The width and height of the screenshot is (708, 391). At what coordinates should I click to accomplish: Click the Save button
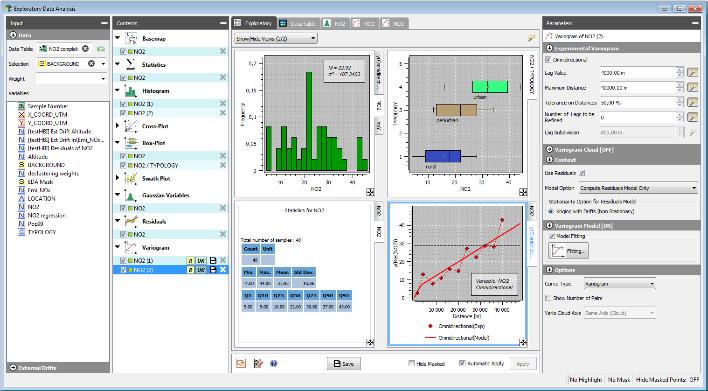(344, 363)
